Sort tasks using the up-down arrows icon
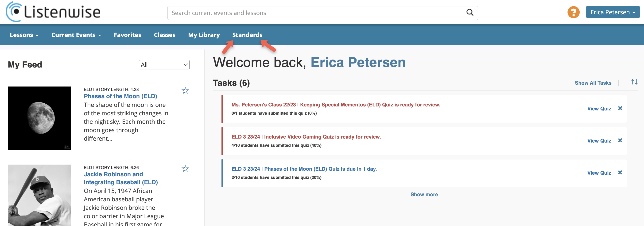 point(634,82)
